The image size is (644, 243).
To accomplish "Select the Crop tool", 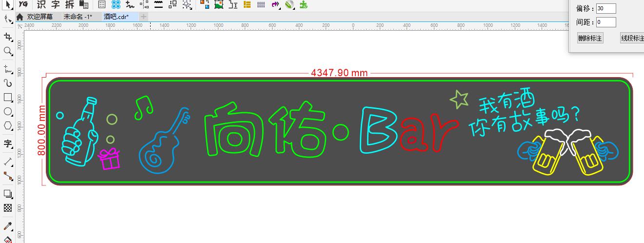I will [x=8, y=37].
